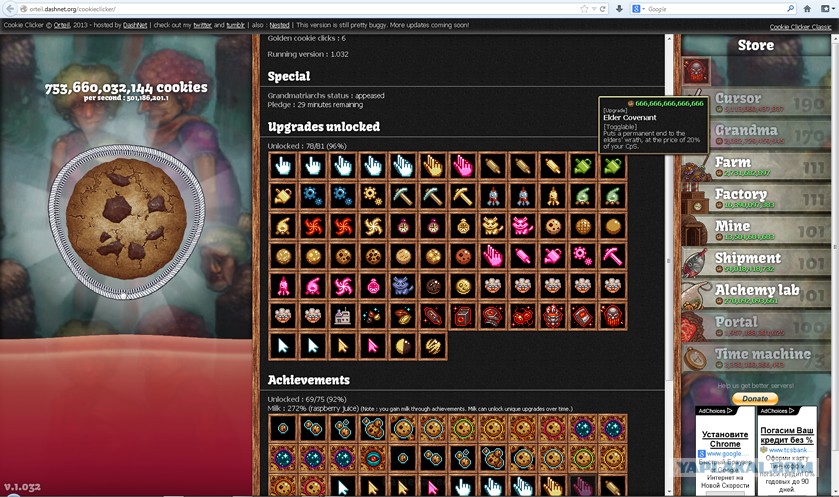Open the Nested link in the top bar
839x497 pixels.
pyautogui.click(x=279, y=25)
